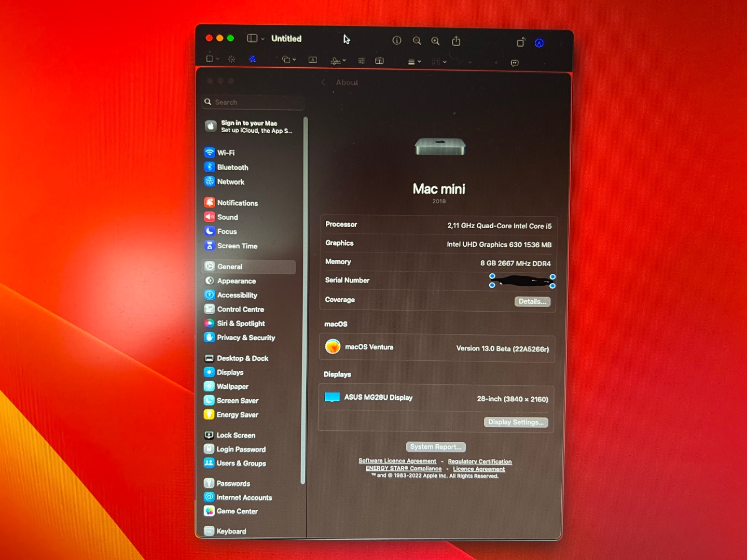Open the Sign signature dropdown
This screenshot has width=747, height=560.
click(338, 61)
